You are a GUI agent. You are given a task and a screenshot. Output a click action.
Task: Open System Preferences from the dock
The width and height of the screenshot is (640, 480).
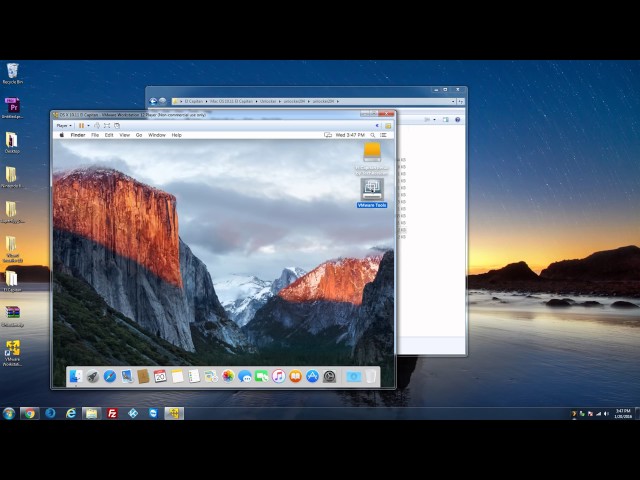click(329, 376)
